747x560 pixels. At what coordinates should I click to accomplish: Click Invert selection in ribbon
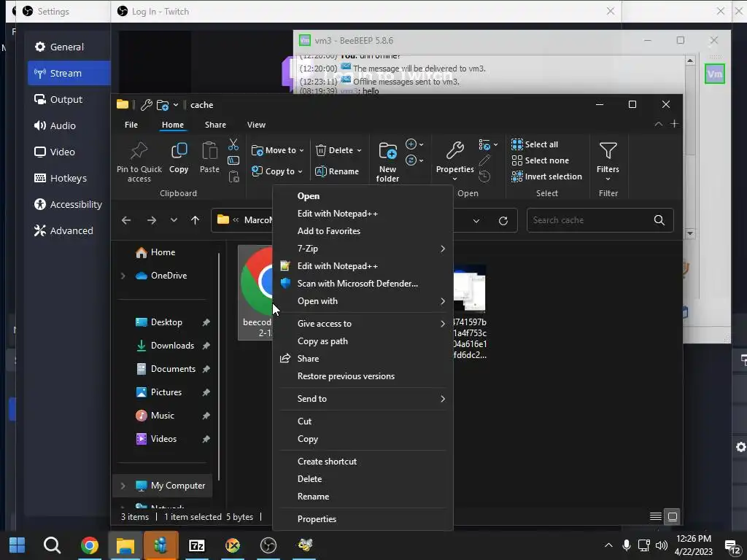pos(546,176)
